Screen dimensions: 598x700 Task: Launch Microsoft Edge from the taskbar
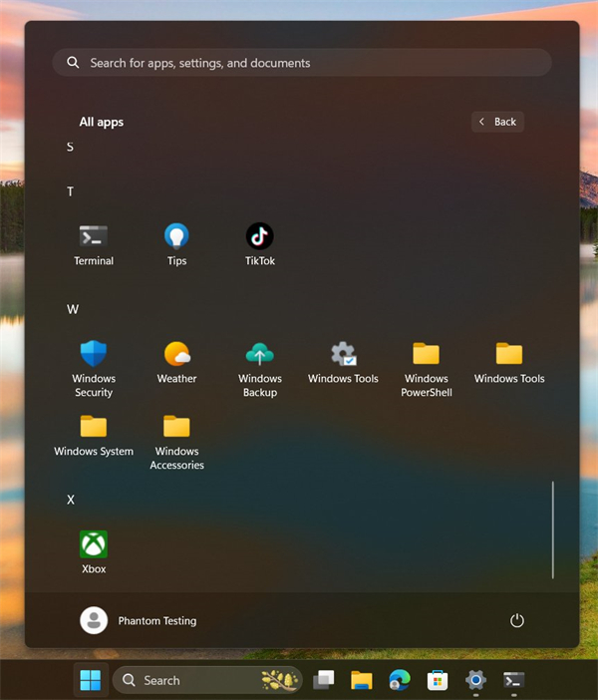[x=400, y=680]
